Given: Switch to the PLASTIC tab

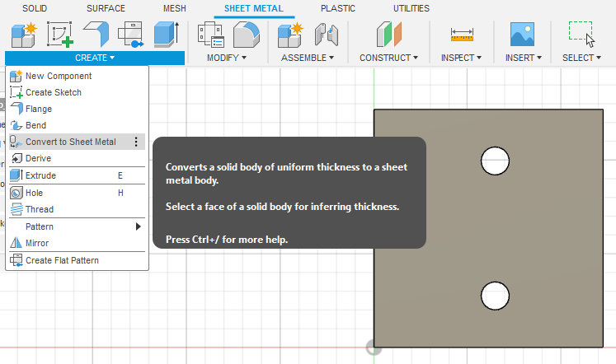Looking at the screenshot, I should (338, 8).
